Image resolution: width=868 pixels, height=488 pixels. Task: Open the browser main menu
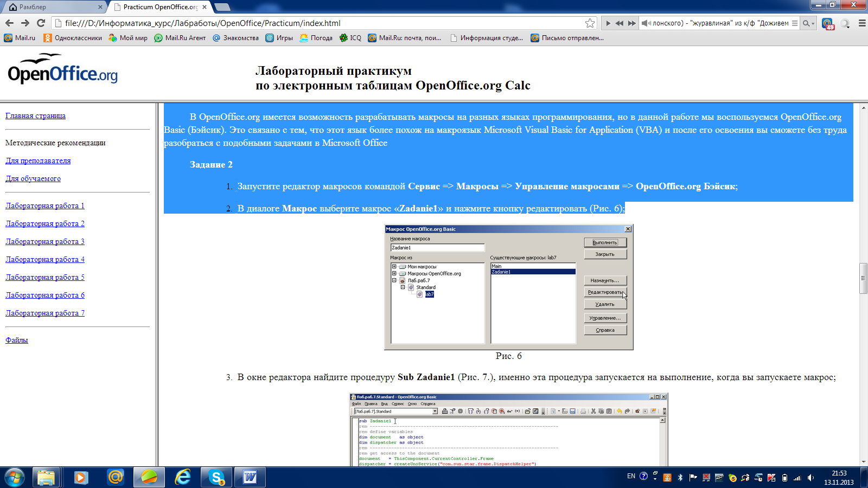pyautogui.click(x=861, y=23)
